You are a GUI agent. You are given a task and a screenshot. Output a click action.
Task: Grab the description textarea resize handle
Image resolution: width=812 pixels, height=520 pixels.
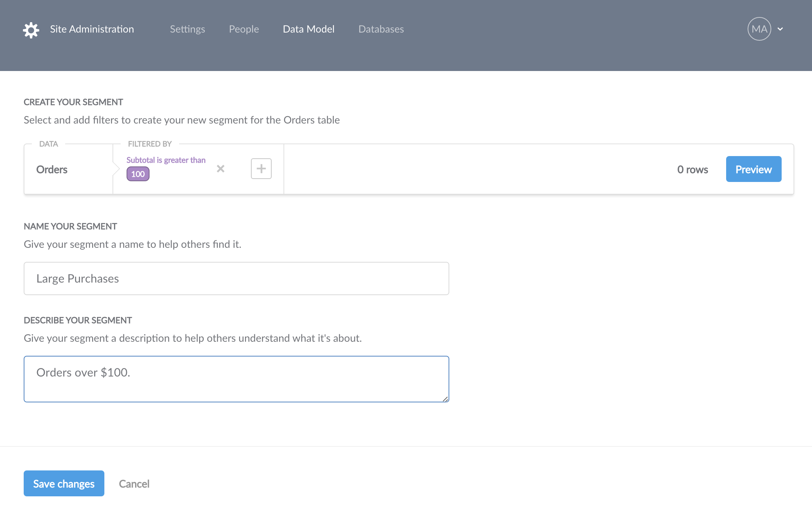[x=446, y=399]
